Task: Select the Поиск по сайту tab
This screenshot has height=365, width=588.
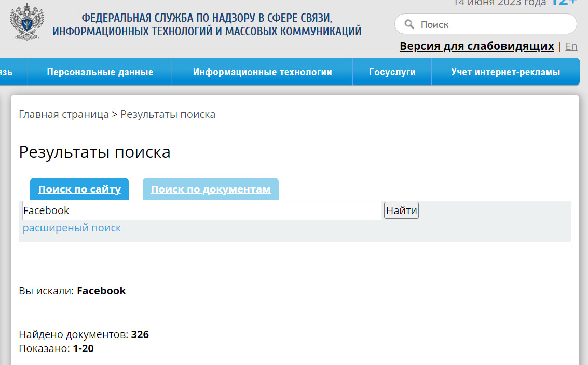Action: [x=79, y=189]
